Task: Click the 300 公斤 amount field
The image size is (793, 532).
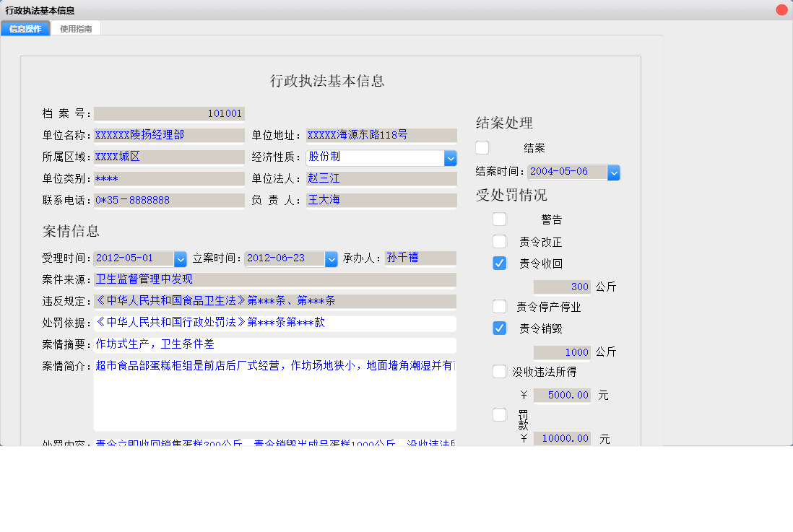Action: [x=562, y=287]
